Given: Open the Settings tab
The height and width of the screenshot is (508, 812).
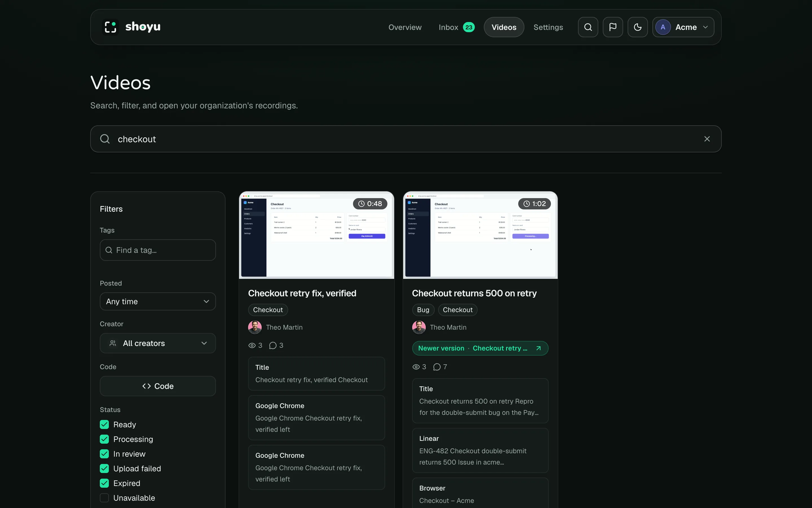Looking at the screenshot, I should click(x=548, y=27).
